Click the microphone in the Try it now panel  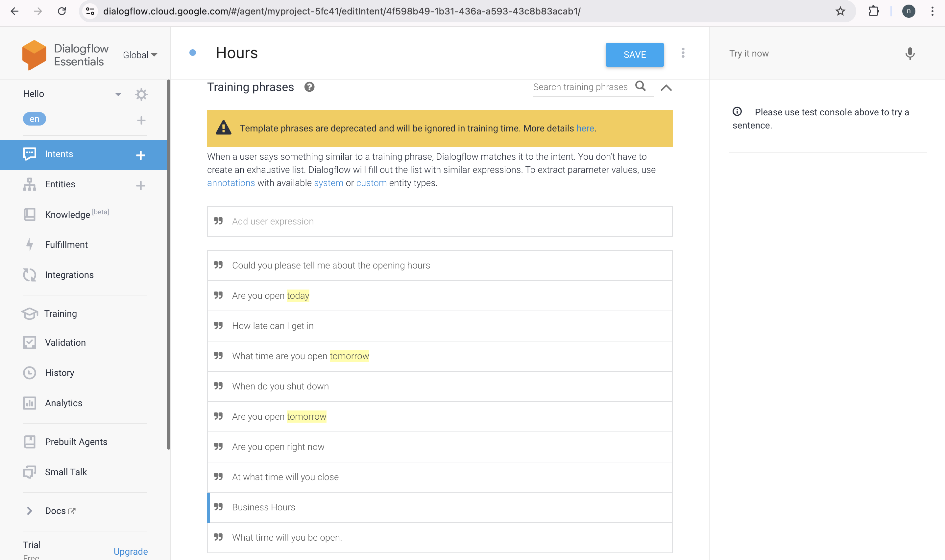910,53
